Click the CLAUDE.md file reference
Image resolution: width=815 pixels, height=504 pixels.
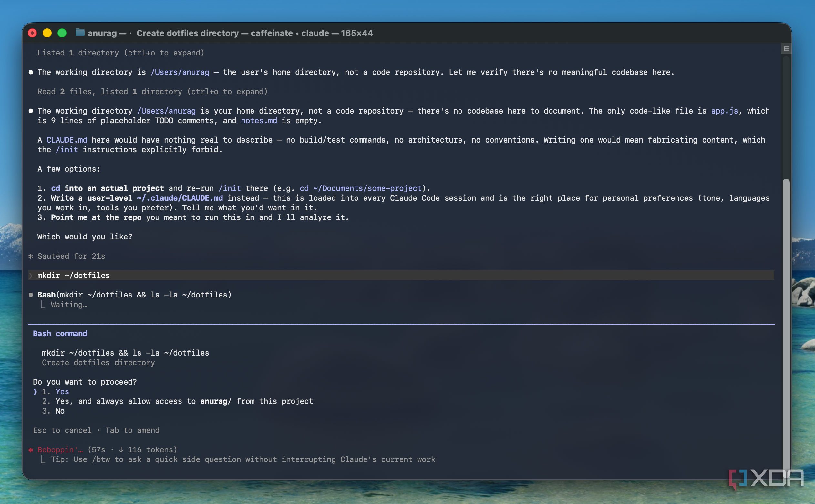(67, 140)
